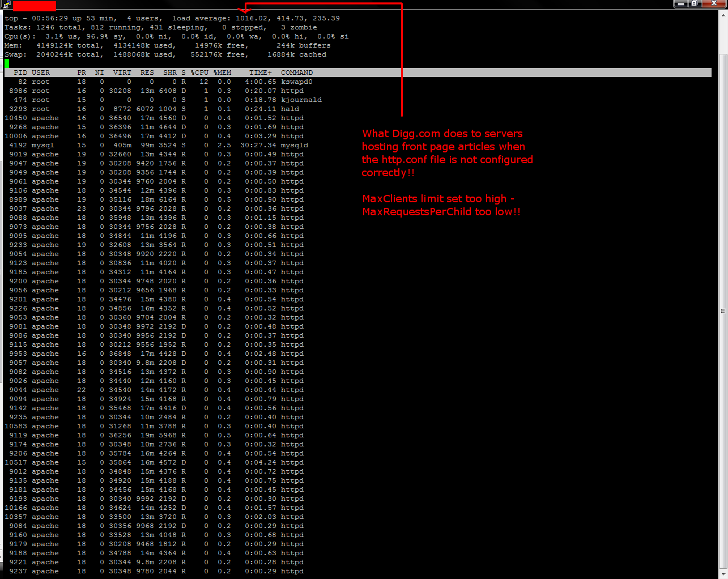The height and width of the screenshot is (579, 728).
Task: Open the PuTTY system menu icon
Action: 7,5
